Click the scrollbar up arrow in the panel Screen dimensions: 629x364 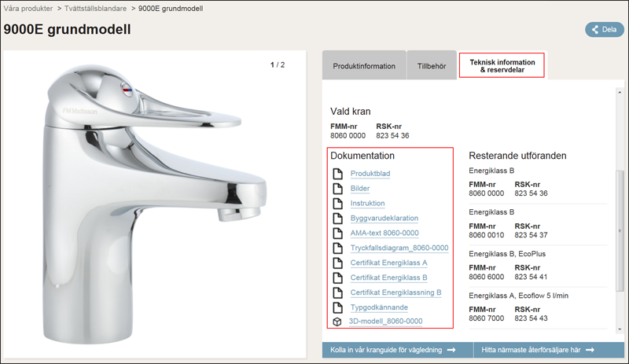pyautogui.click(x=620, y=92)
